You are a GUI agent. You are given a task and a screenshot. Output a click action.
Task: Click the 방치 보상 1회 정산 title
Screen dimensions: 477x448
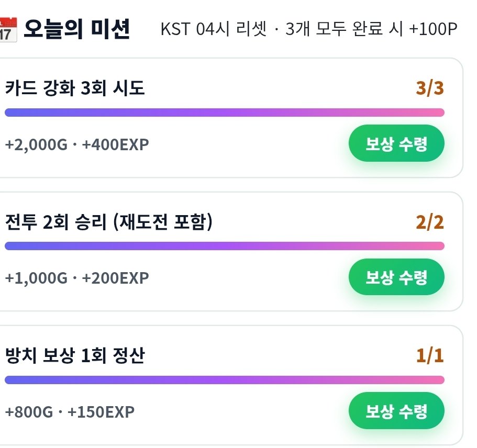pyautogui.click(x=75, y=355)
